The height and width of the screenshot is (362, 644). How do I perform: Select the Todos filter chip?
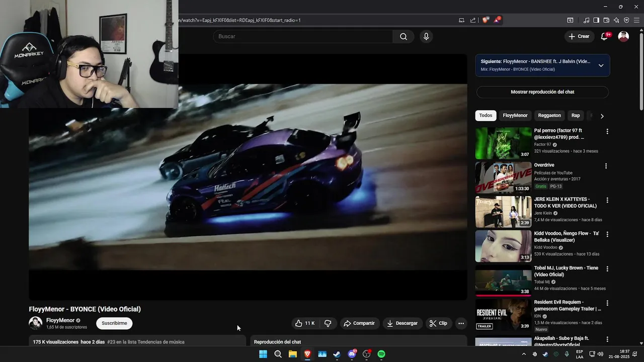click(486, 116)
